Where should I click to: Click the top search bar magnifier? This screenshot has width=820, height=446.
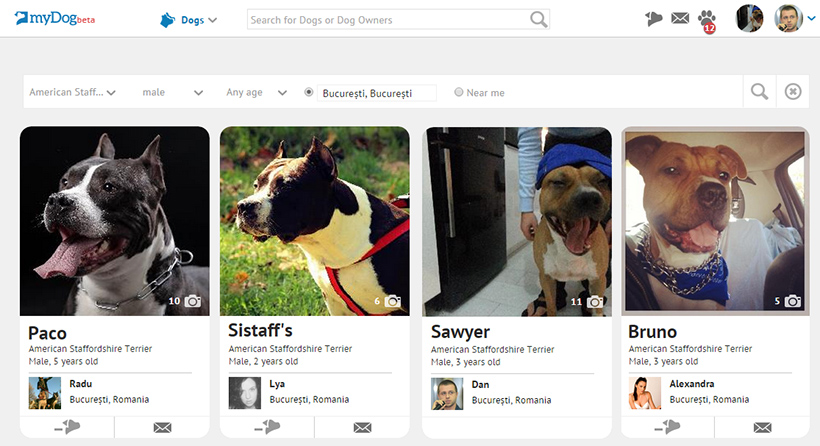coord(539,19)
